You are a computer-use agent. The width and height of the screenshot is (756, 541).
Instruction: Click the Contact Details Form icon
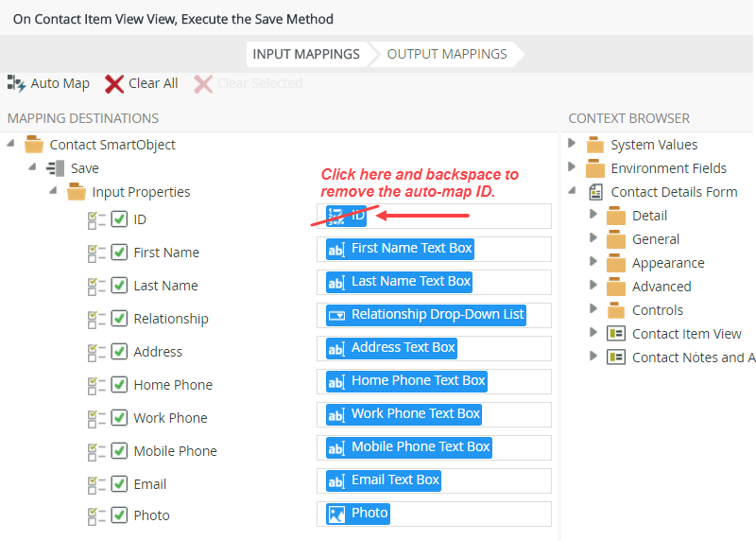pyautogui.click(x=595, y=192)
